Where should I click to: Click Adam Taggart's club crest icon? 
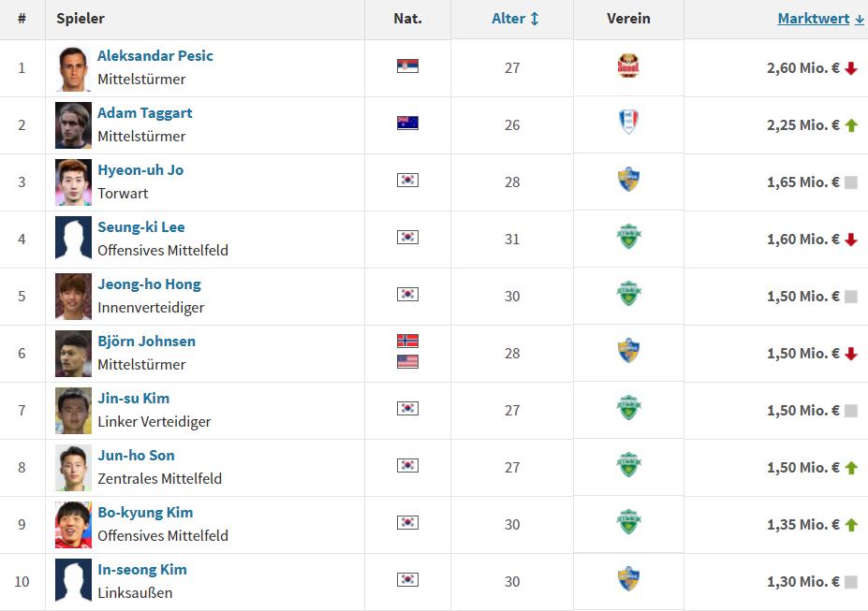click(628, 123)
